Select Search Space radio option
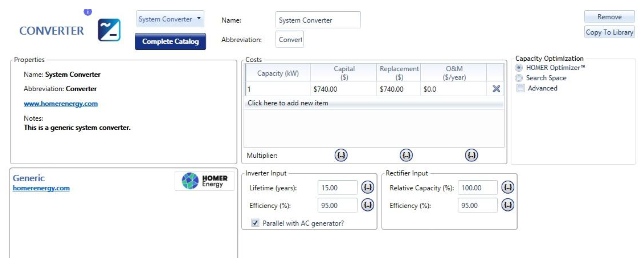Image resolution: width=644 pixels, height=267 pixels. pos(519,78)
